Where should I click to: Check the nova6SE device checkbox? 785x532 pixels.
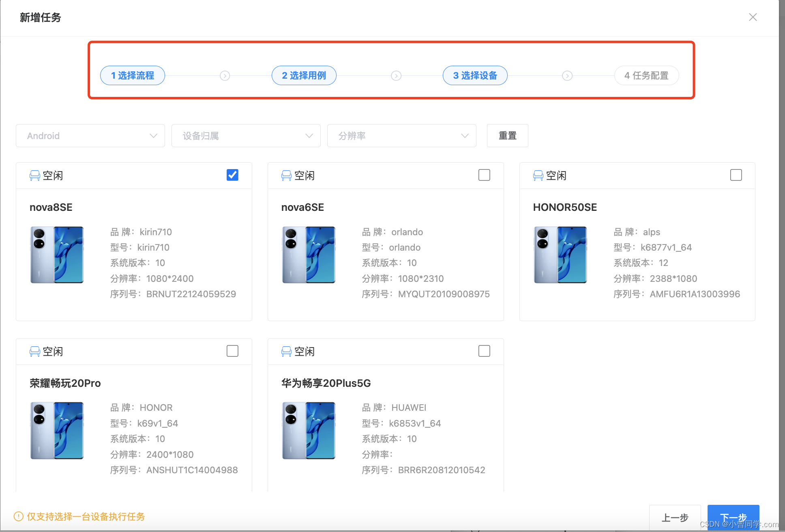(x=484, y=175)
